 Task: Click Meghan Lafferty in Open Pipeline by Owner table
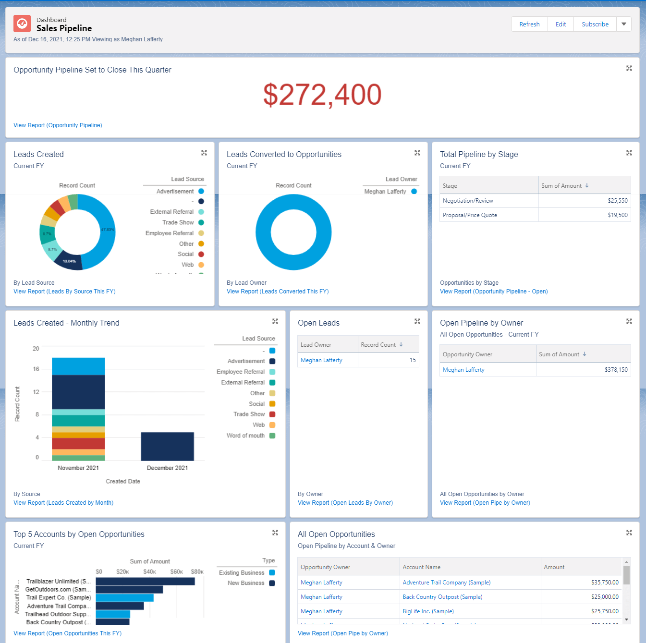click(463, 370)
